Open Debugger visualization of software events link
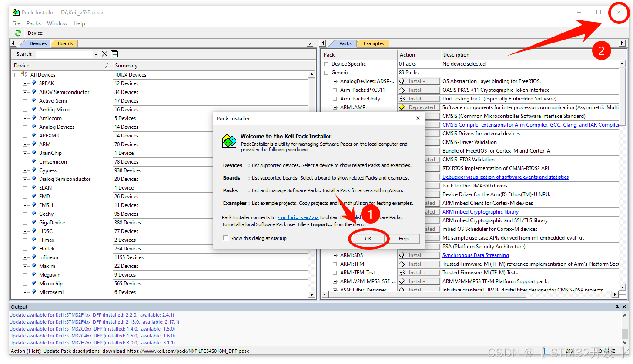The image size is (633, 364). (x=505, y=177)
